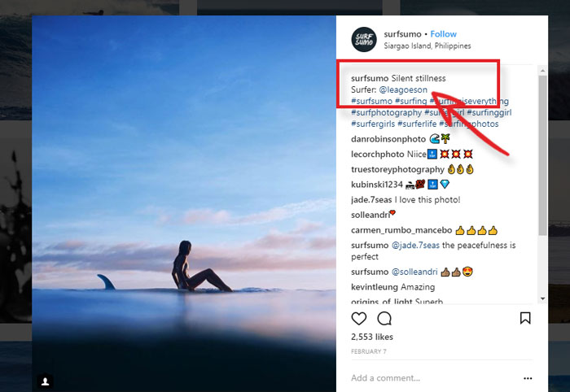
Task: Open the surfsumo profile avatar
Action: pyautogui.click(x=364, y=39)
